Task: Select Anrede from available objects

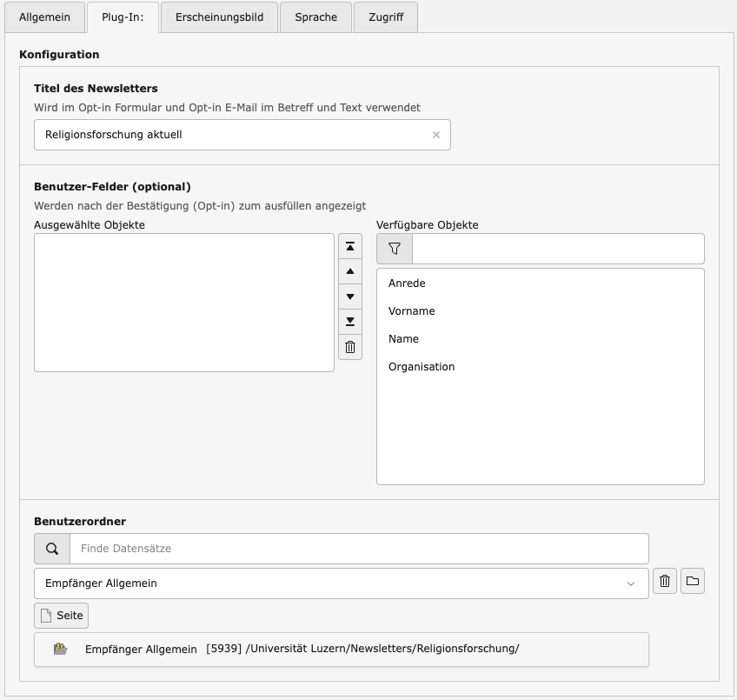Action: tap(407, 283)
